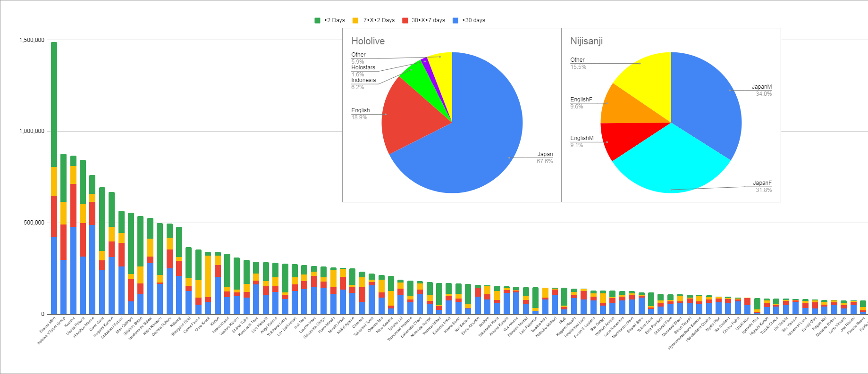Click the 'Watson Amelia' x-axis label

point(604,326)
